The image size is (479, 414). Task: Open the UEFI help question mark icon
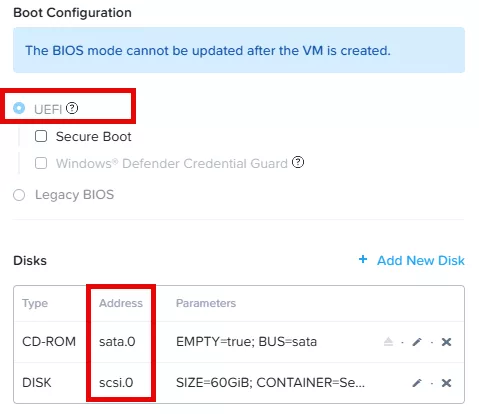(x=72, y=108)
